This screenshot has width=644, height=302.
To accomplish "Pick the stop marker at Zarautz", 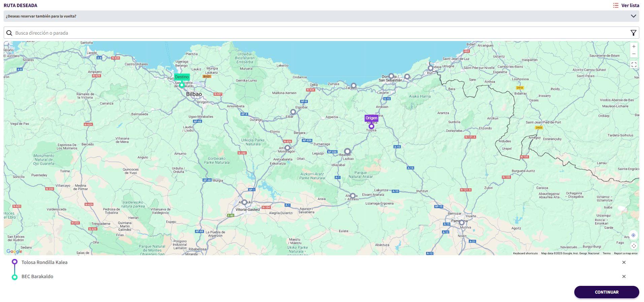I will pos(353,86).
